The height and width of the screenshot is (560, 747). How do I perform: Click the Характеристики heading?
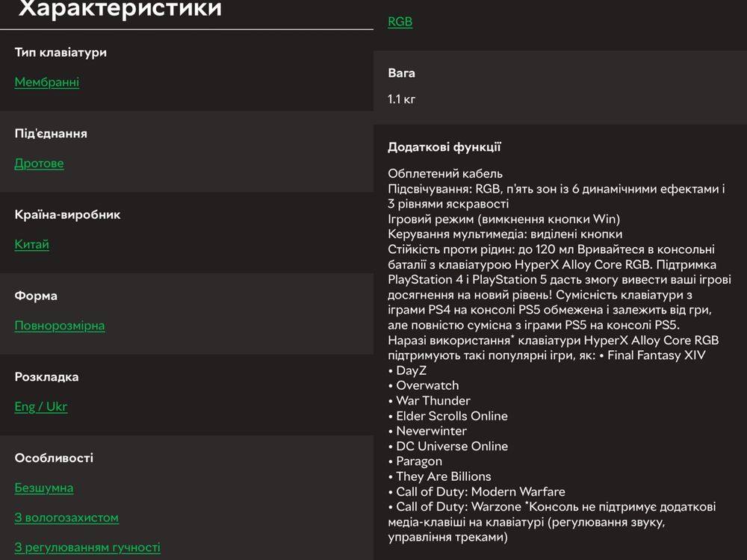point(120,8)
